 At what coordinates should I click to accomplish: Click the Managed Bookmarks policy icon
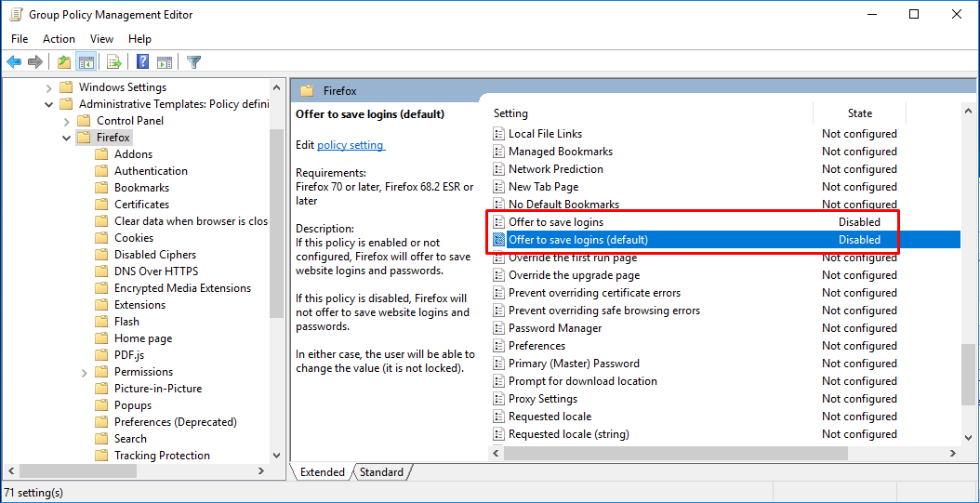[498, 152]
